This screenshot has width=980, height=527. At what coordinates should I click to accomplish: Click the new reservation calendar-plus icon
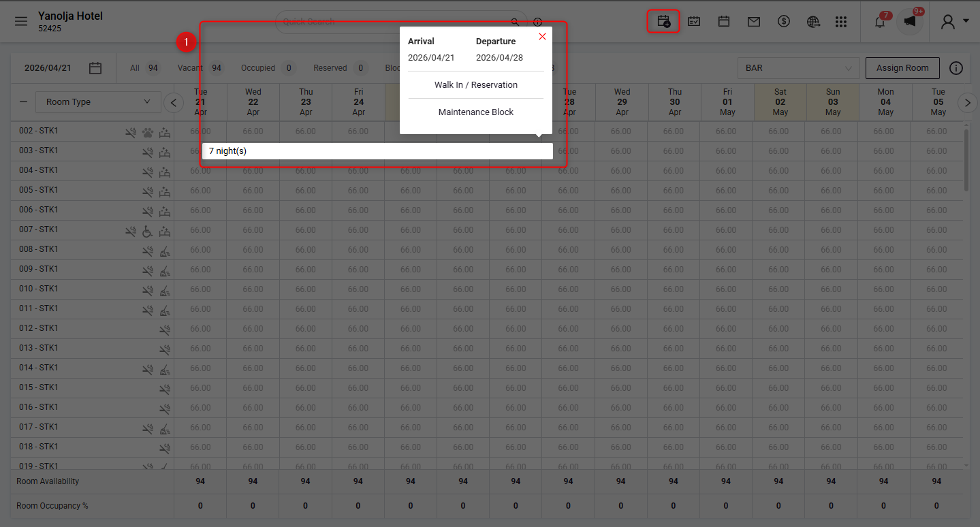663,22
